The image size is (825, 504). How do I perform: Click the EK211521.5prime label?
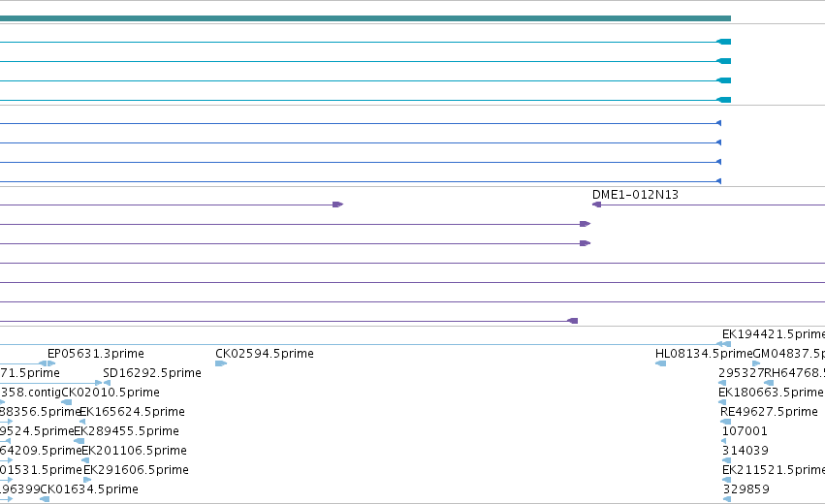point(774,470)
